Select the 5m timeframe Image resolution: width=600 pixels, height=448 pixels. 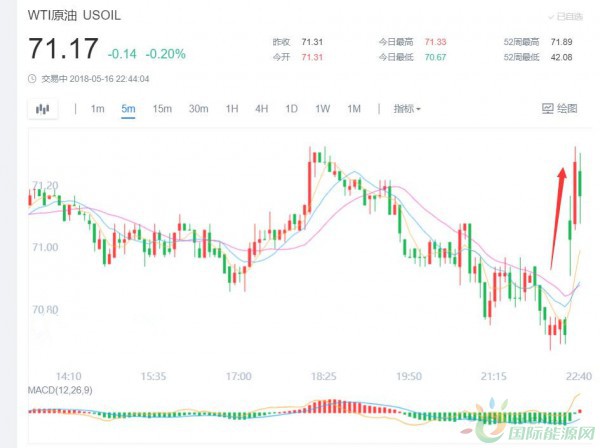pyautogui.click(x=128, y=108)
